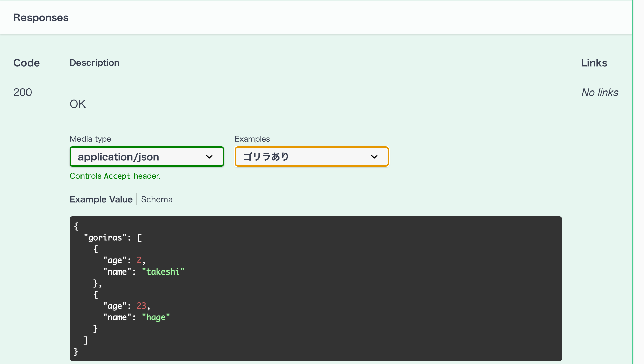Screen dimensions: 644x364
Task: Click the "goriras" key in code block
Action: pyautogui.click(x=105, y=237)
